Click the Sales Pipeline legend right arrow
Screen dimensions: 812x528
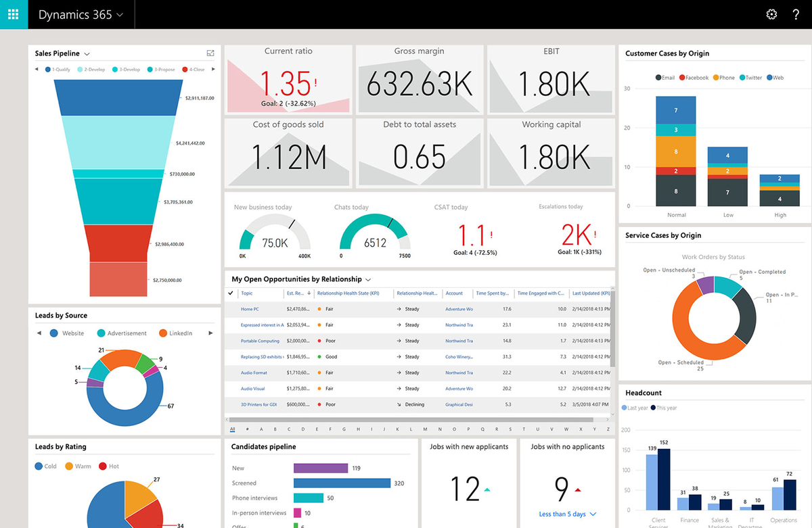213,70
